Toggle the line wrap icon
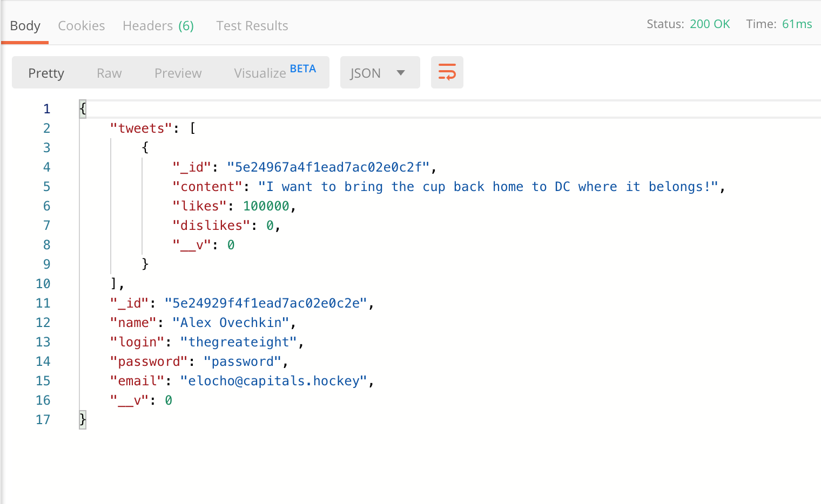This screenshot has width=821, height=504. (447, 72)
